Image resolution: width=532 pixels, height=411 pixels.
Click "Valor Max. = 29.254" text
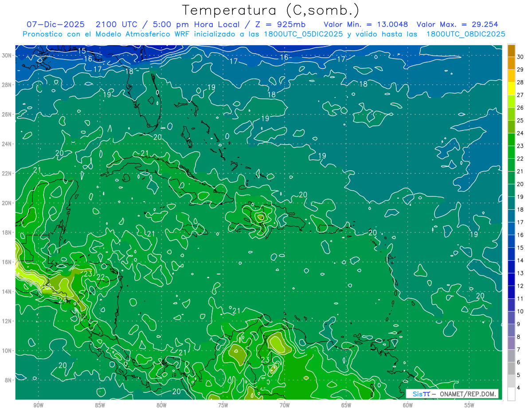point(458,24)
